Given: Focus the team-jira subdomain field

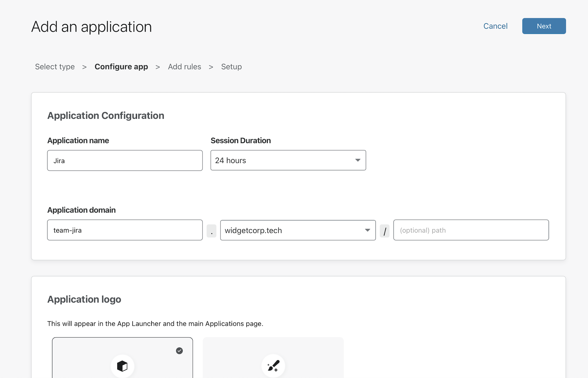Looking at the screenshot, I should [125, 230].
